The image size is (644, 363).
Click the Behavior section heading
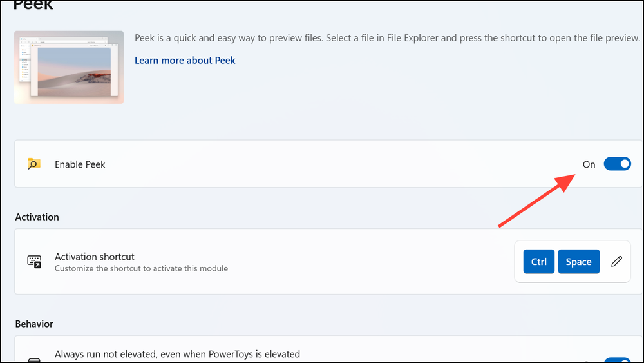click(x=34, y=324)
